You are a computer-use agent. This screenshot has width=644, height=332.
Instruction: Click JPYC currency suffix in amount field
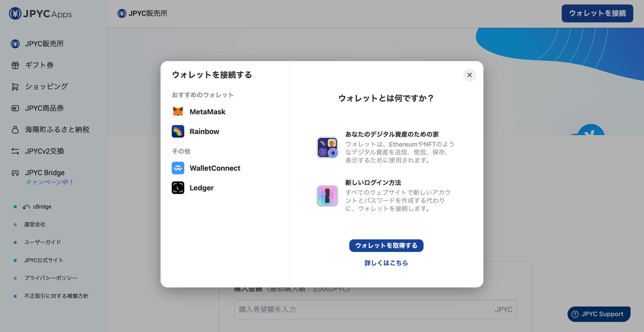pyautogui.click(x=503, y=310)
